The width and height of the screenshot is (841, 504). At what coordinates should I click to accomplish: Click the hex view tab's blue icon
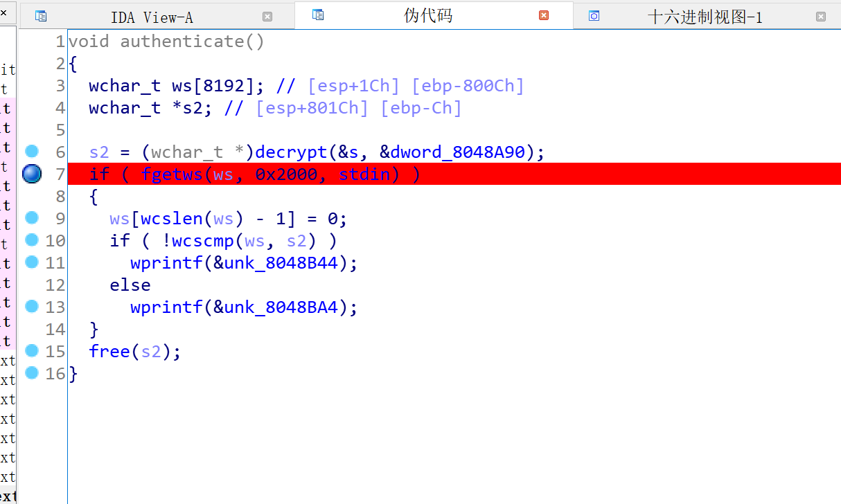click(x=594, y=15)
